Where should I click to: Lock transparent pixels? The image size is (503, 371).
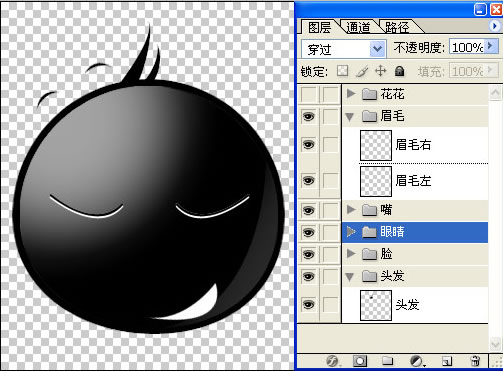(342, 71)
